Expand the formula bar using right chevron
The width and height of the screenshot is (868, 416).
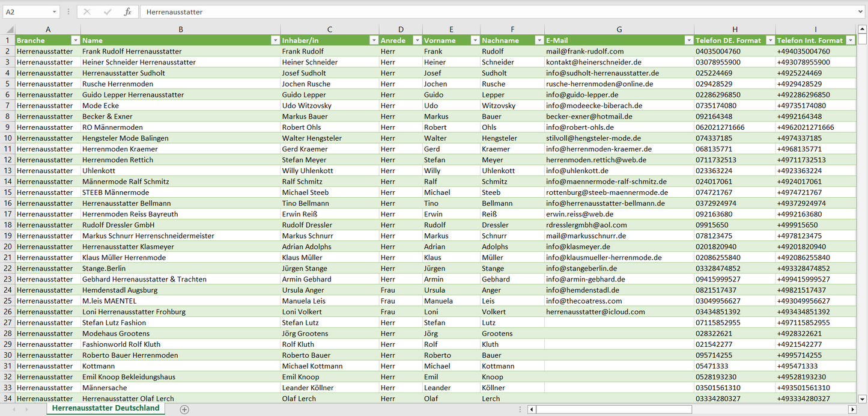[861, 12]
